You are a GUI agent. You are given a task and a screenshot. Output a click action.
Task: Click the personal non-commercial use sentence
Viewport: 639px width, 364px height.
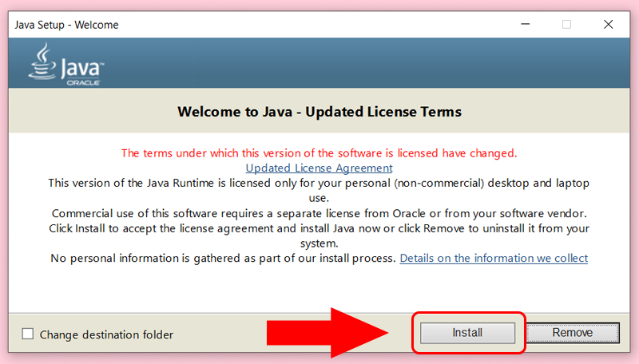[319, 190]
